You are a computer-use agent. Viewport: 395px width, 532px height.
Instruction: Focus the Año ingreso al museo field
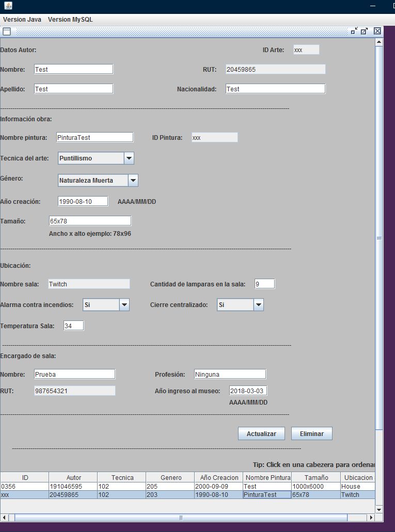(248, 391)
